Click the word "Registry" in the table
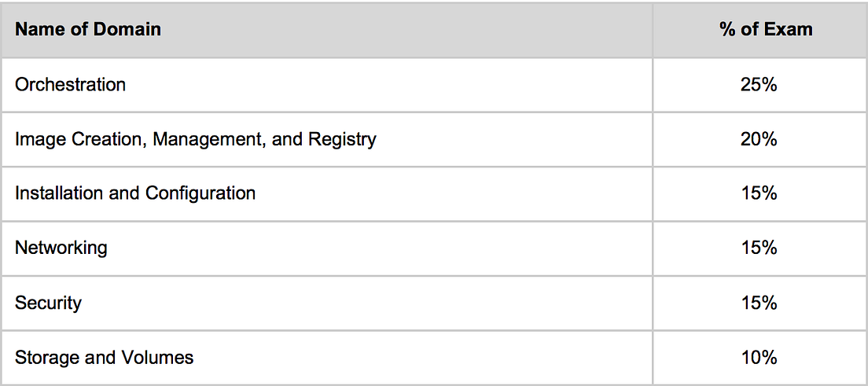The image size is (868, 386). click(342, 140)
